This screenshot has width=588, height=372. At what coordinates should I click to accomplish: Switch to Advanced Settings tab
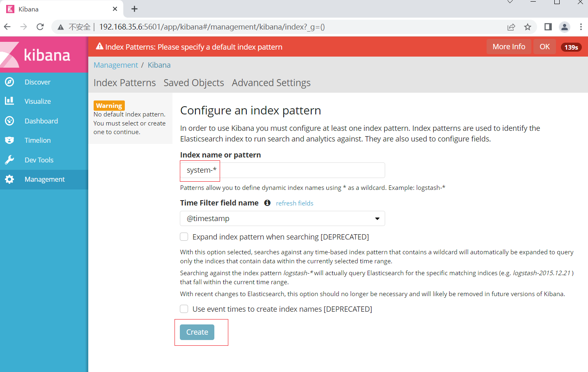(271, 83)
